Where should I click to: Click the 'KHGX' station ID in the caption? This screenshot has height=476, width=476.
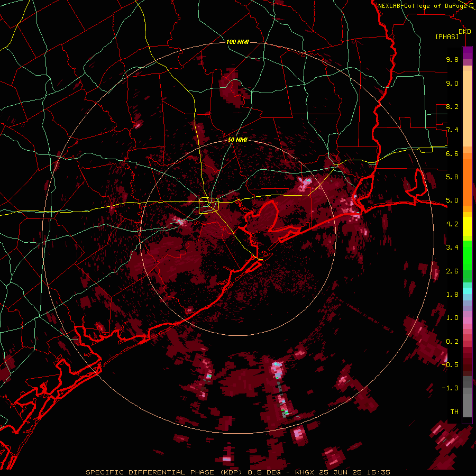pos(306,472)
